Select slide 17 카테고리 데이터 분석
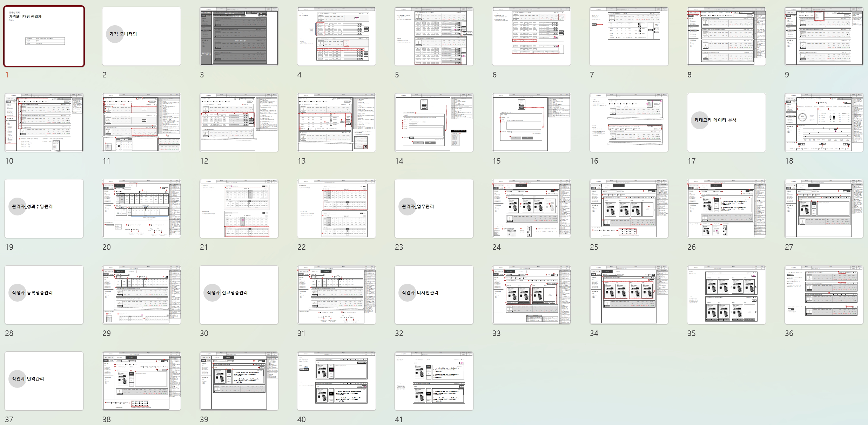Screen dimensions: 868x425 pyautogui.click(x=726, y=122)
